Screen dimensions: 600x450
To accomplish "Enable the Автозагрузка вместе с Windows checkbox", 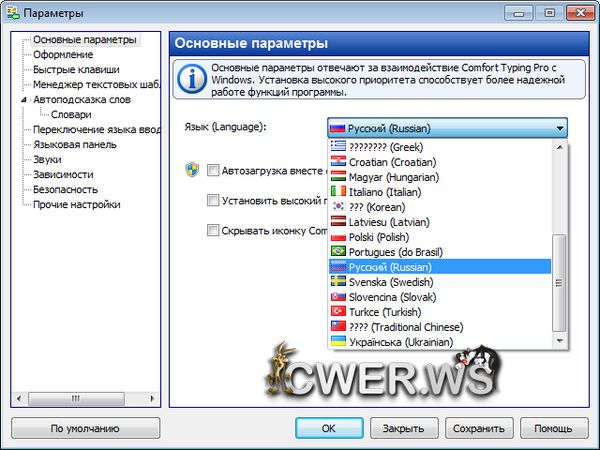I will coord(213,170).
